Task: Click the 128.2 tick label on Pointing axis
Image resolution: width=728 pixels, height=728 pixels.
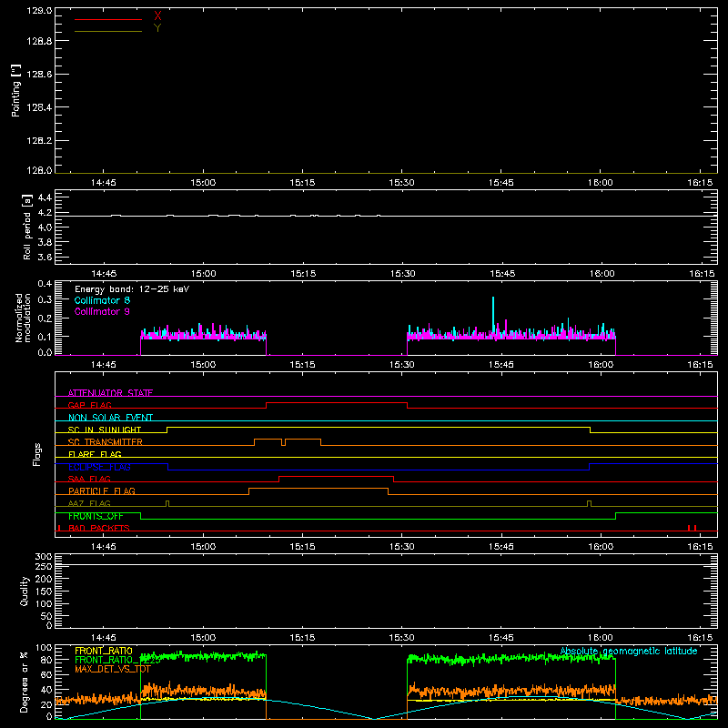Action: [39, 141]
